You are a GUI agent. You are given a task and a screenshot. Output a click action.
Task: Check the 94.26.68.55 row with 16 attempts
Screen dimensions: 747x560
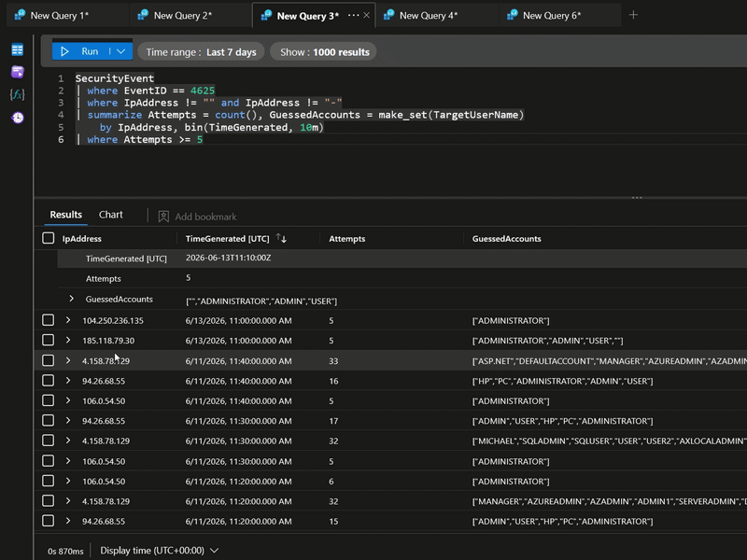click(x=49, y=381)
